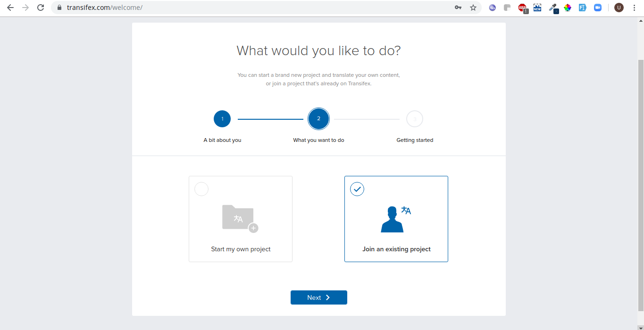Toggle the checked Join an existing project circle
The height and width of the screenshot is (330, 644).
(357, 189)
